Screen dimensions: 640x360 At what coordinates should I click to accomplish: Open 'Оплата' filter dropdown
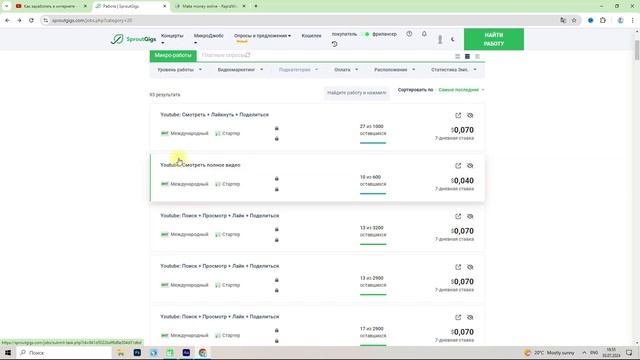(x=346, y=70)
